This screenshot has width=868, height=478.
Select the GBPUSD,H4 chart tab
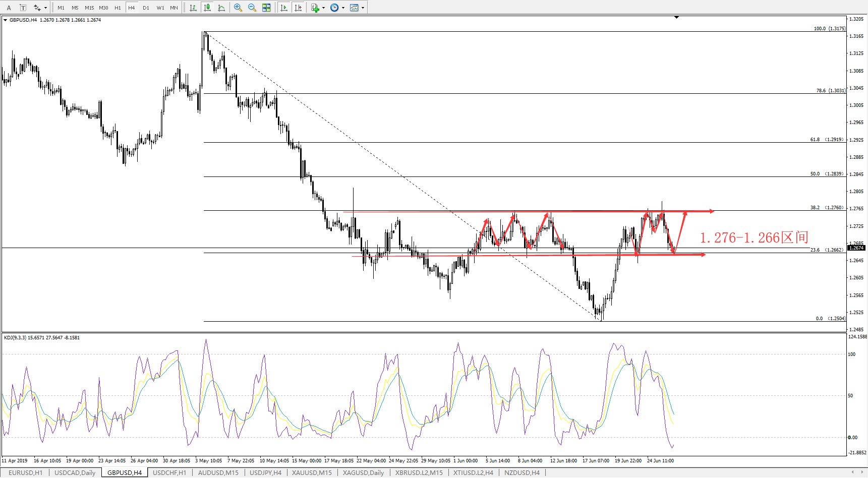click(125, 472)
